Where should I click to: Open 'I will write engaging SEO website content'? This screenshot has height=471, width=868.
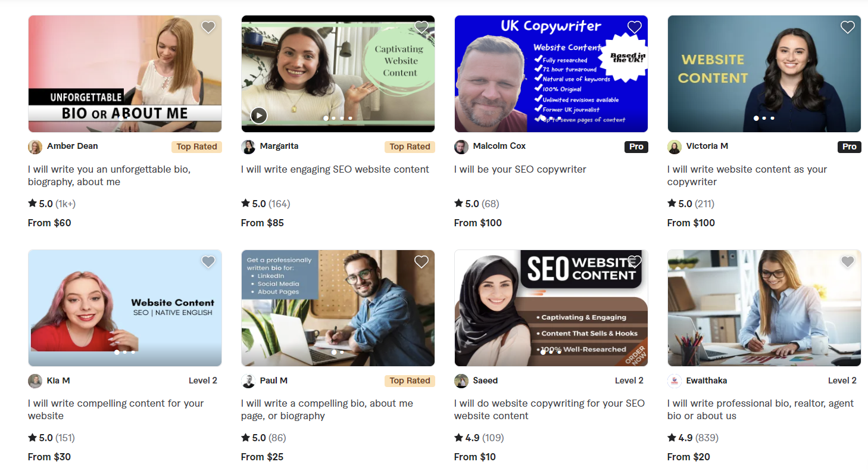pos(335,170)
